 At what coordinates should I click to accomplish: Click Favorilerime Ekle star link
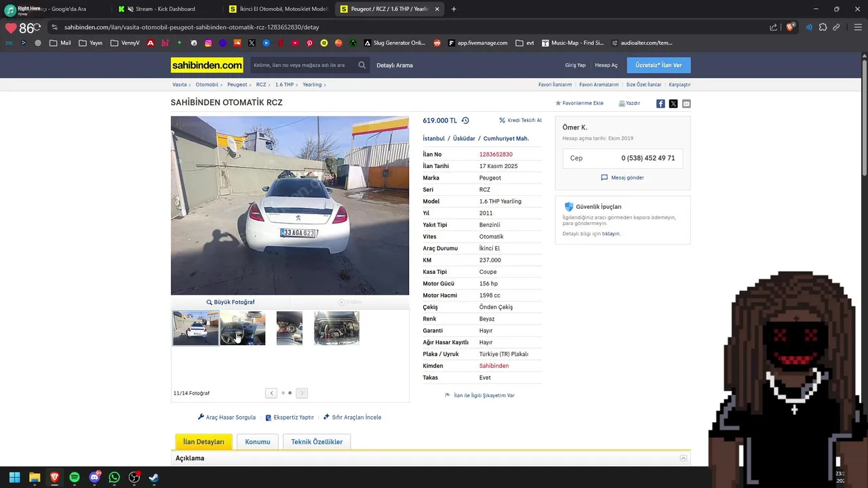coord(579,104)
